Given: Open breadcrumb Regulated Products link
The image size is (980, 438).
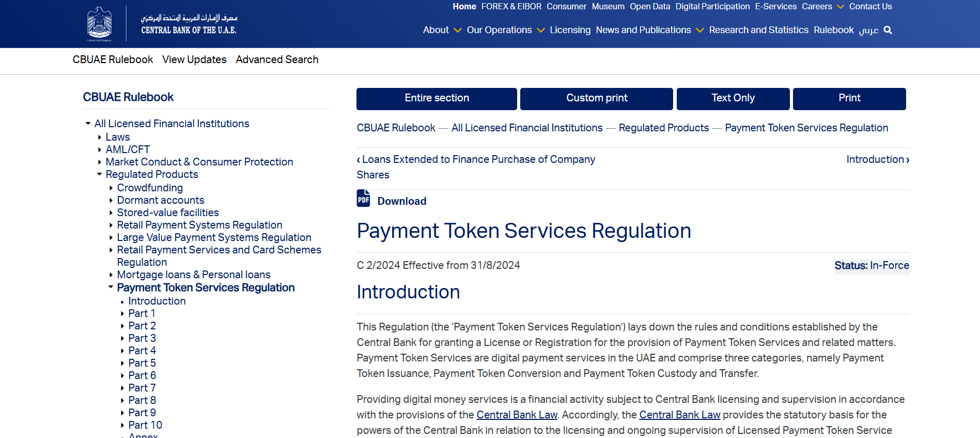Looking at the screenshot, I should coord(664,128).
